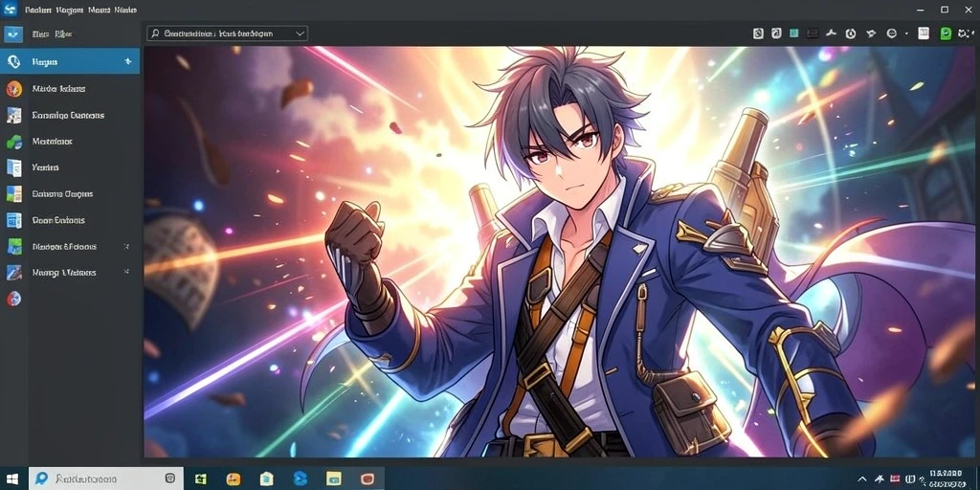Expand the ninth sidebar item's small arrow

click(127, 272)
